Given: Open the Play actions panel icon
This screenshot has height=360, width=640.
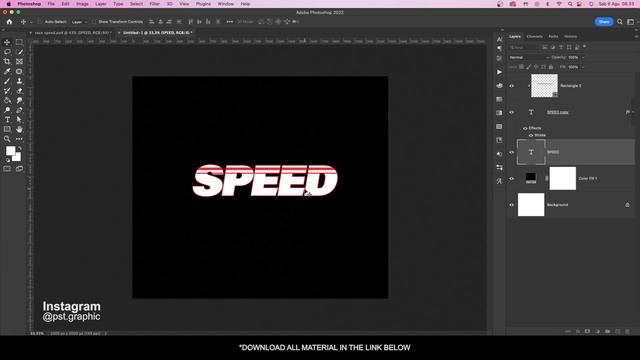Looking at the screenshot, I should click(499, 72).
